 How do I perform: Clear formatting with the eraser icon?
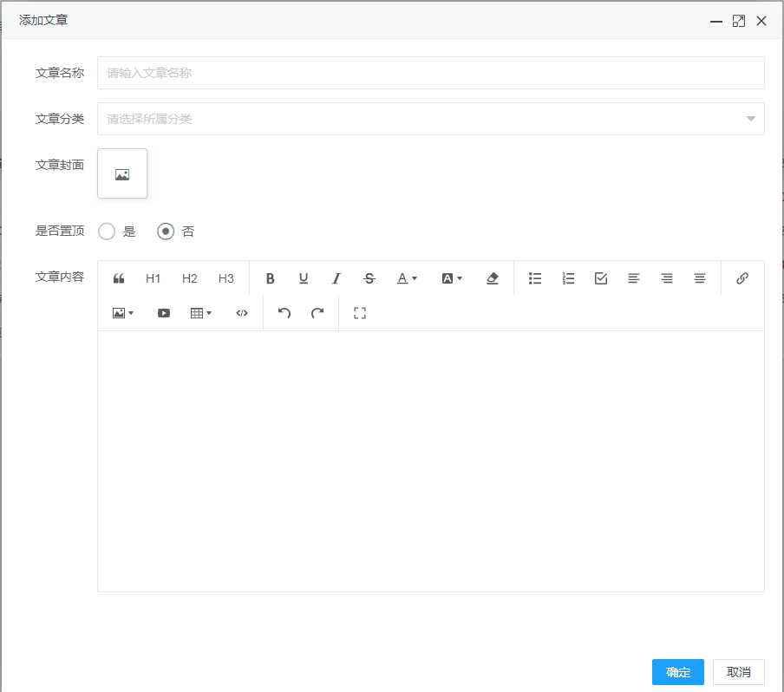[x=492, y=278]
